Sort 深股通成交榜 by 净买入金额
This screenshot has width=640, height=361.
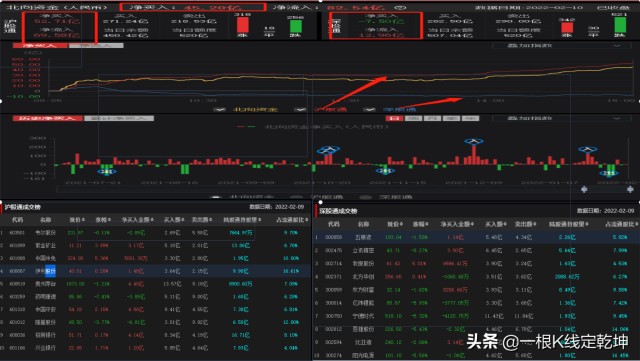(457, 224)
